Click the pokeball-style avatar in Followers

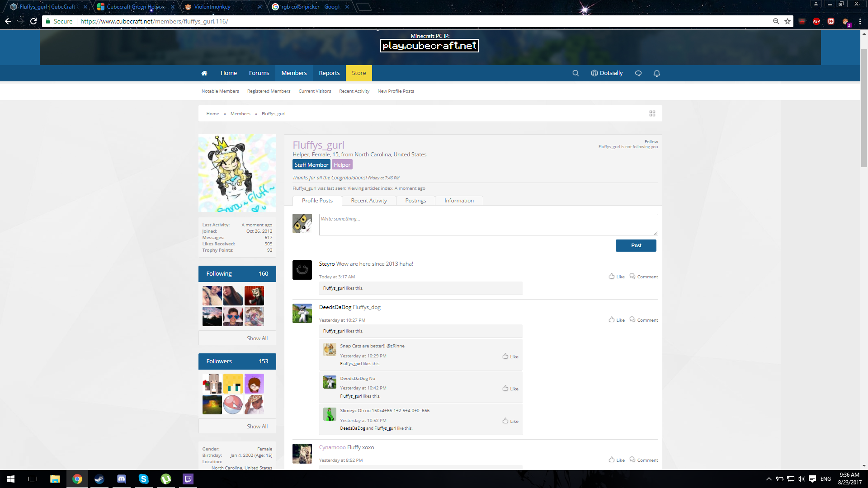(233, 404)
